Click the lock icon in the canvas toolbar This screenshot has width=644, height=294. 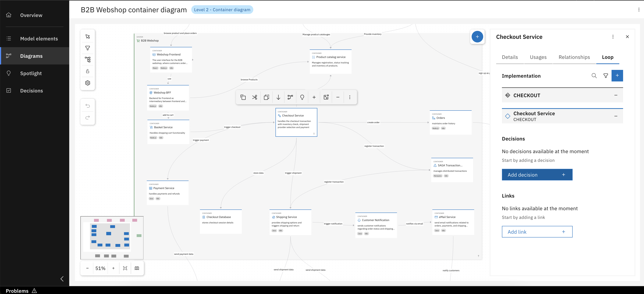[87, 71]
